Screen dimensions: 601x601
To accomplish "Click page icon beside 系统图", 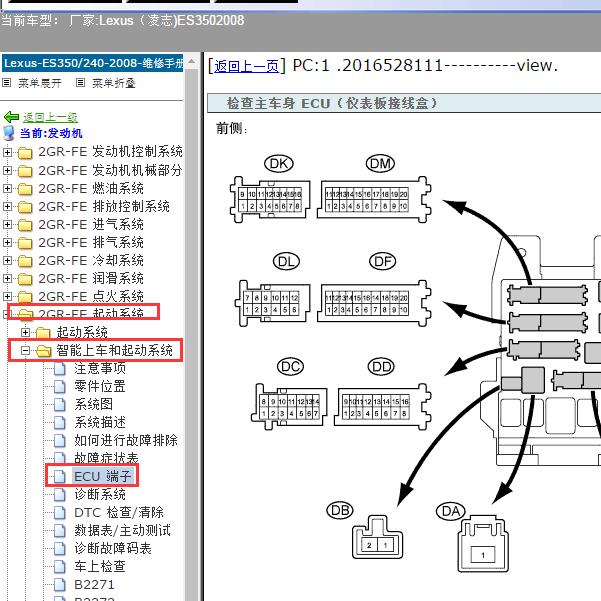I will pos(59,405).
